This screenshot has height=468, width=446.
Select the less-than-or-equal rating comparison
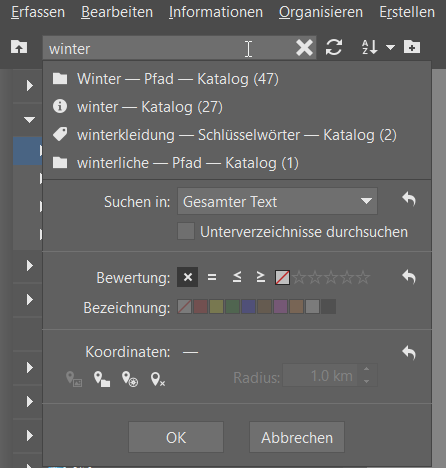(x=237, y=277)
